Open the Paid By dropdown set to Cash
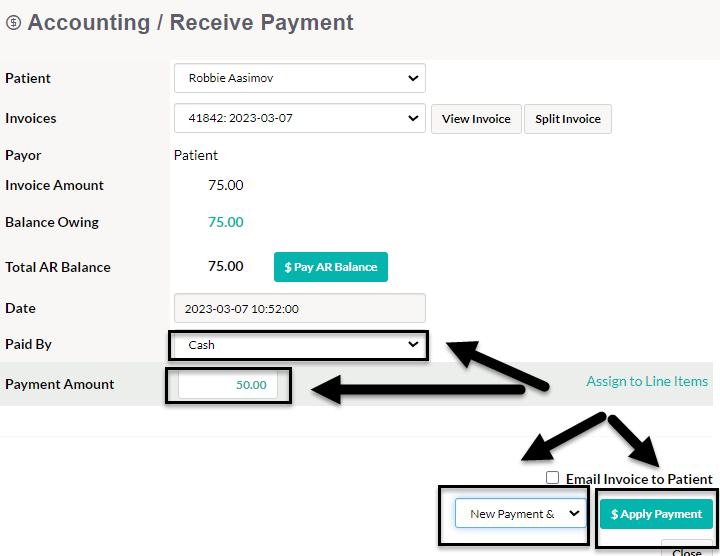Viewport: 720px width, 556px height. (x=299, y=345)
